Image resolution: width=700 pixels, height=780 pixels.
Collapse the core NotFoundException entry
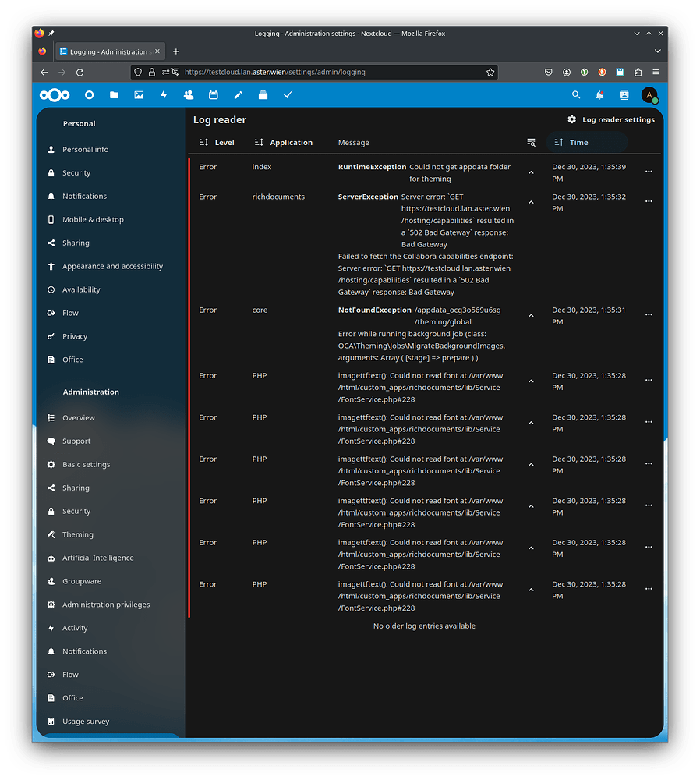pos(531,314)
